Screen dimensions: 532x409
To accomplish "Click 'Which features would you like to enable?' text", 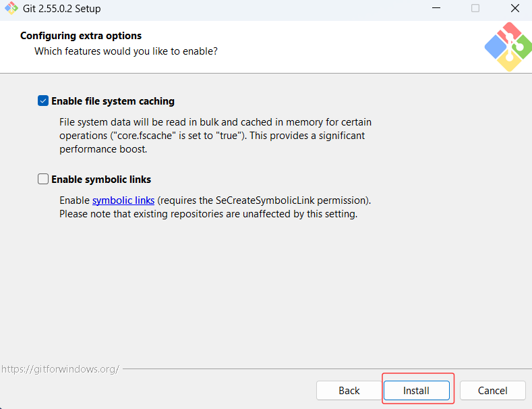I will 126,51.
